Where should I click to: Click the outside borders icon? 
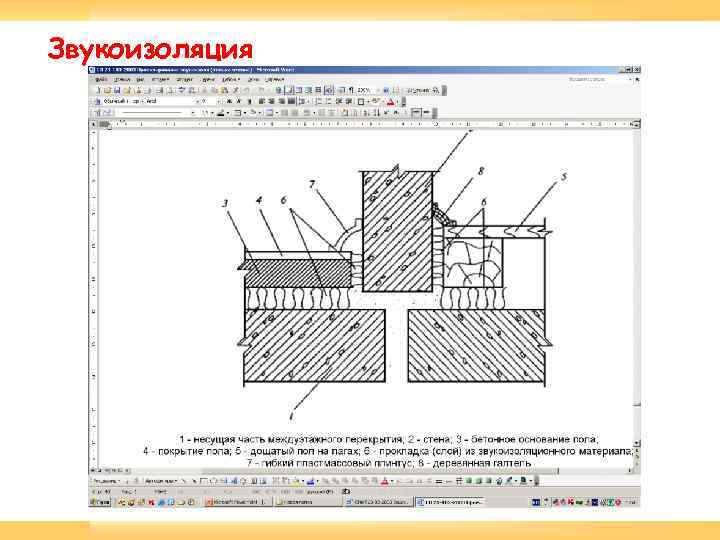(360, 101)
